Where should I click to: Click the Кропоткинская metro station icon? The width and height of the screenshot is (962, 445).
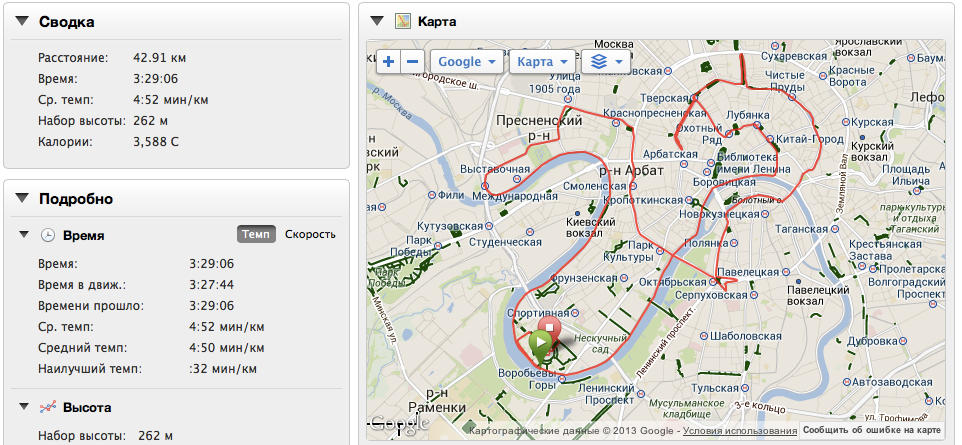tap(690, 199)
